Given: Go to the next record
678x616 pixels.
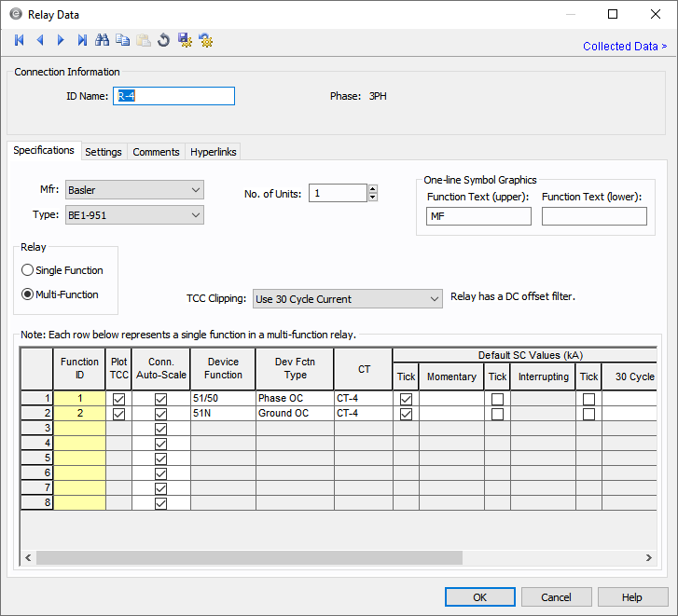Looking at the screenshot, I should point(61,40).
